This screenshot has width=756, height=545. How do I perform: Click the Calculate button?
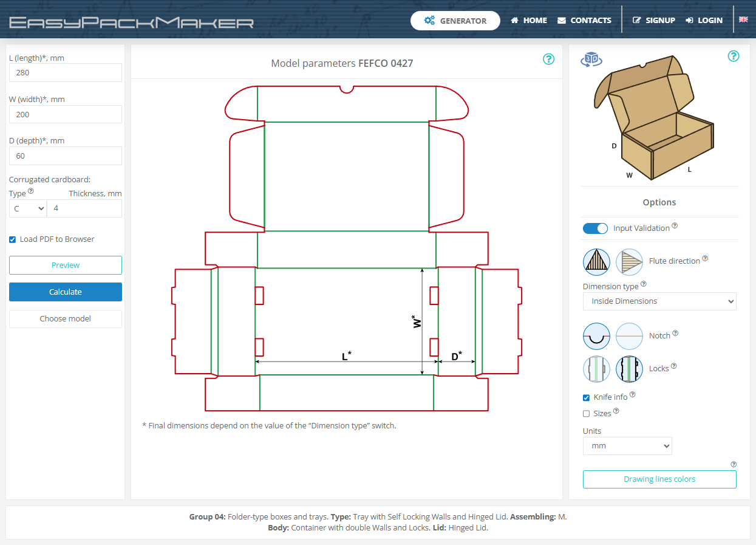66,292
